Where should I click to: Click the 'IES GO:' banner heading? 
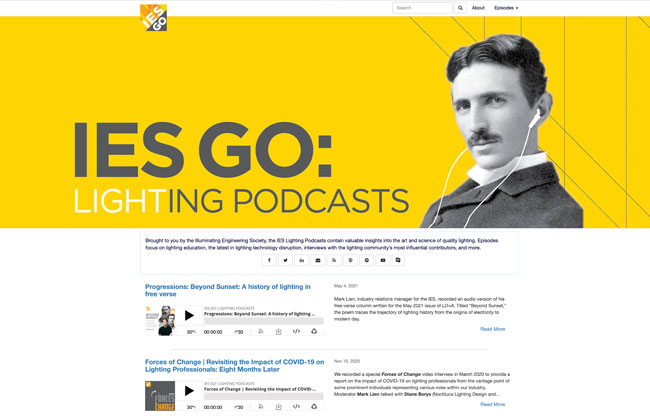(203, 150)
